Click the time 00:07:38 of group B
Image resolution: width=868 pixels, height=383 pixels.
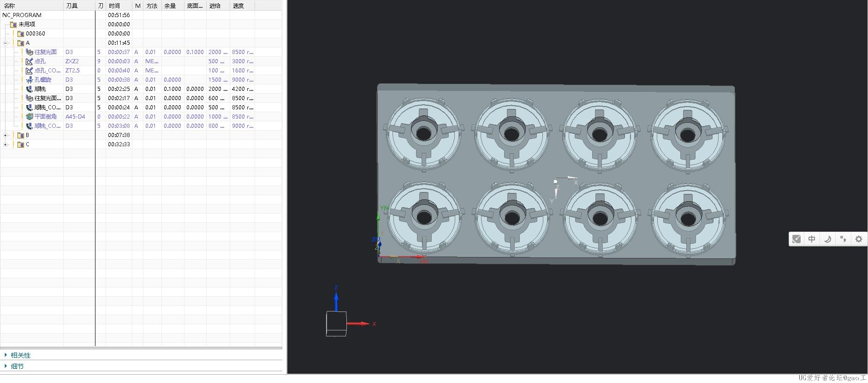(119, 135)
